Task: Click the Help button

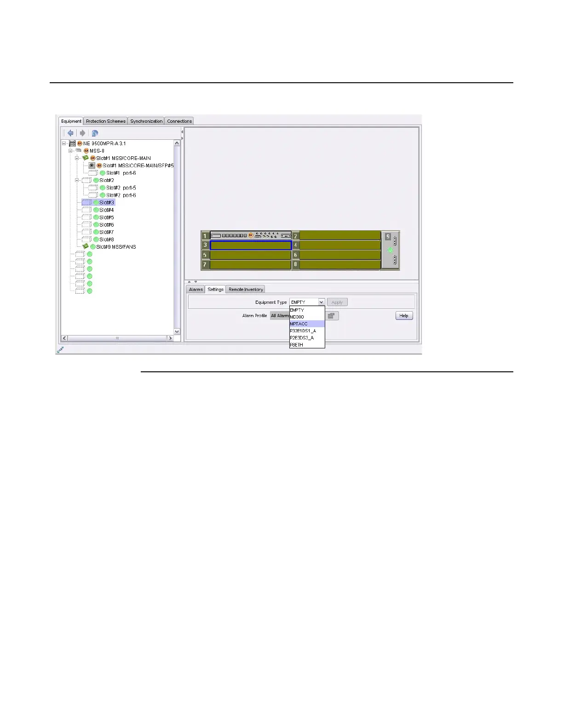Action: tap(404, 316)
